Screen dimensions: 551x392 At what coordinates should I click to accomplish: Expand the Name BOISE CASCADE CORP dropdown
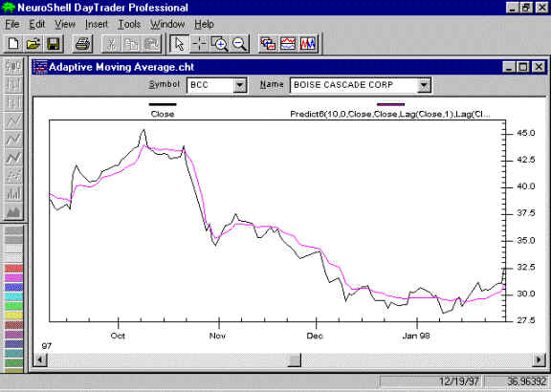(424, 85)
